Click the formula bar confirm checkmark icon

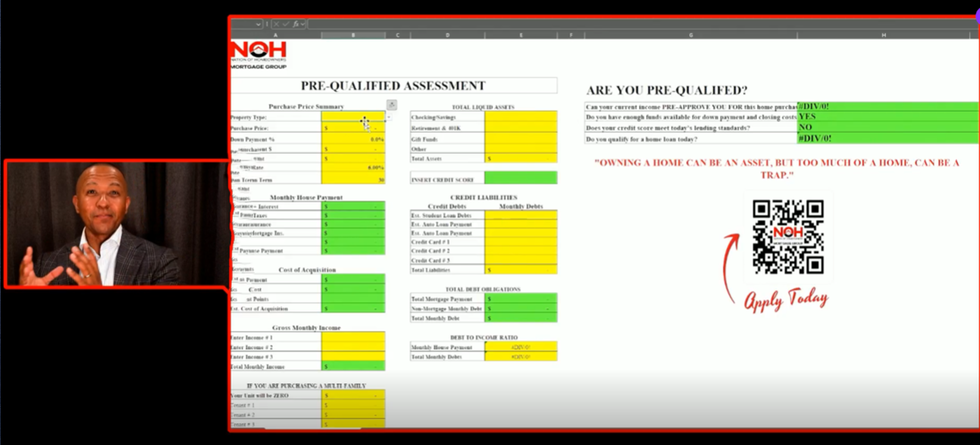click(286, 24)
